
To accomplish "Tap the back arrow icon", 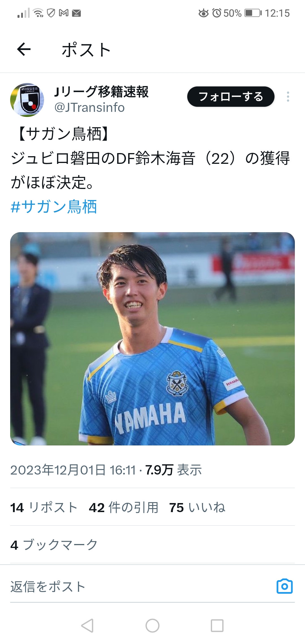I will point(24,50).
